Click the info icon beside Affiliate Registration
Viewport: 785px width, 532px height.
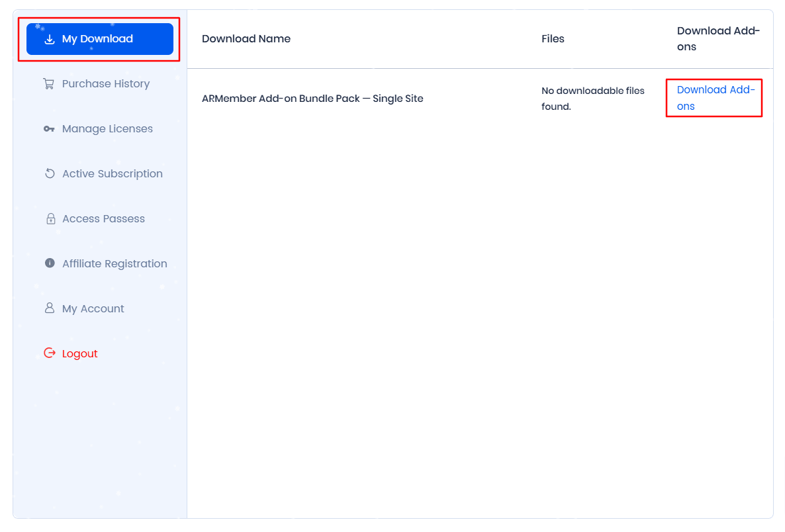50,263
